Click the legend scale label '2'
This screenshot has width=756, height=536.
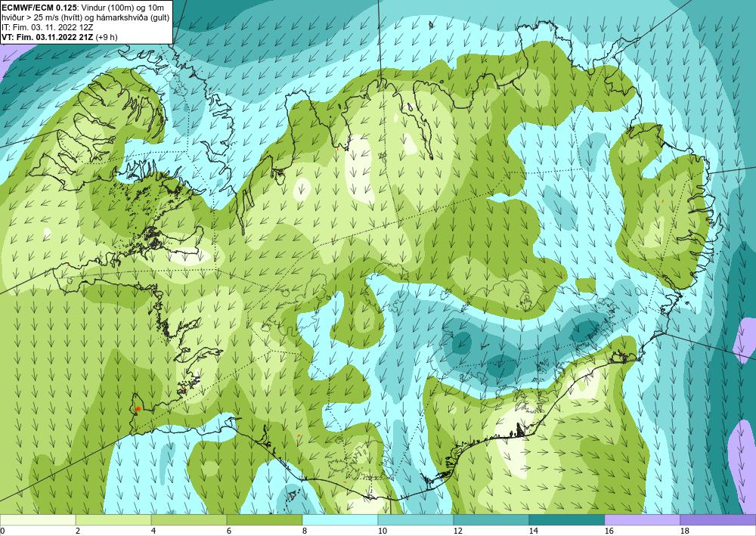[x=78, y=531]
